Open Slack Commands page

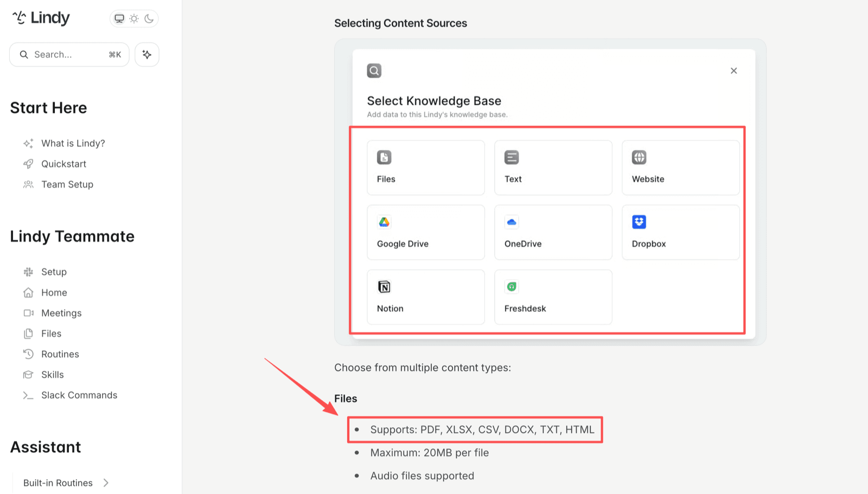tap(79, 395)
